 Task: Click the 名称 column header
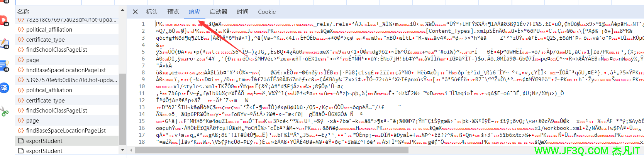point(23,12)
